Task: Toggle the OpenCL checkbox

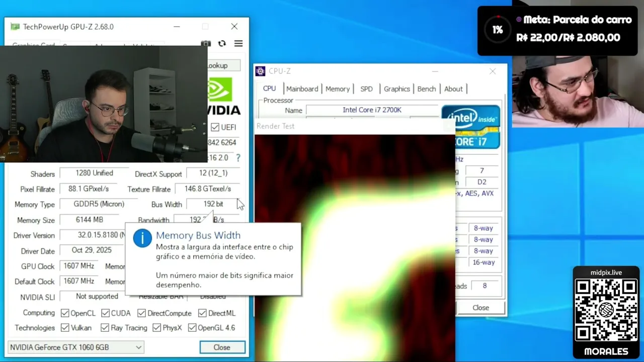Action: [65, 313]
